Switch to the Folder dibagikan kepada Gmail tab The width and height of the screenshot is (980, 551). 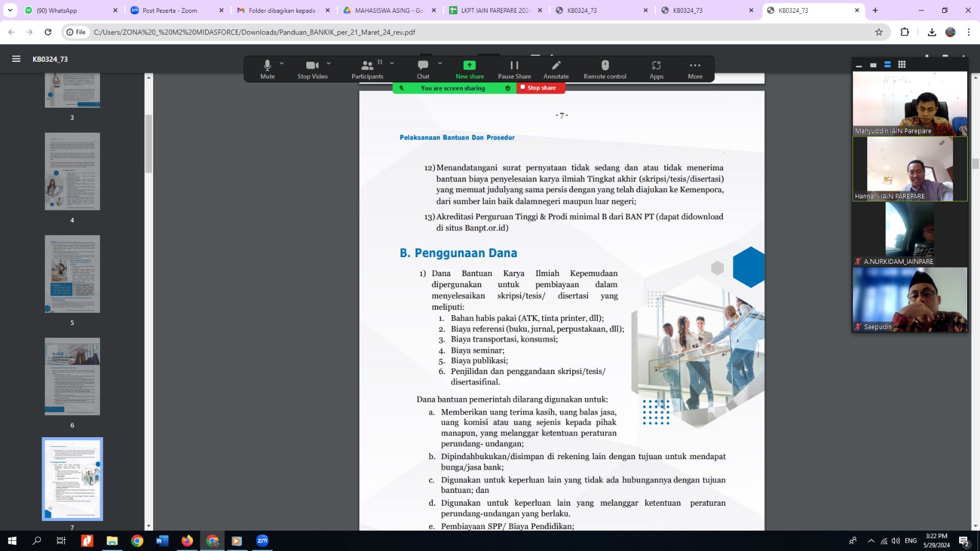click(282, 10)
